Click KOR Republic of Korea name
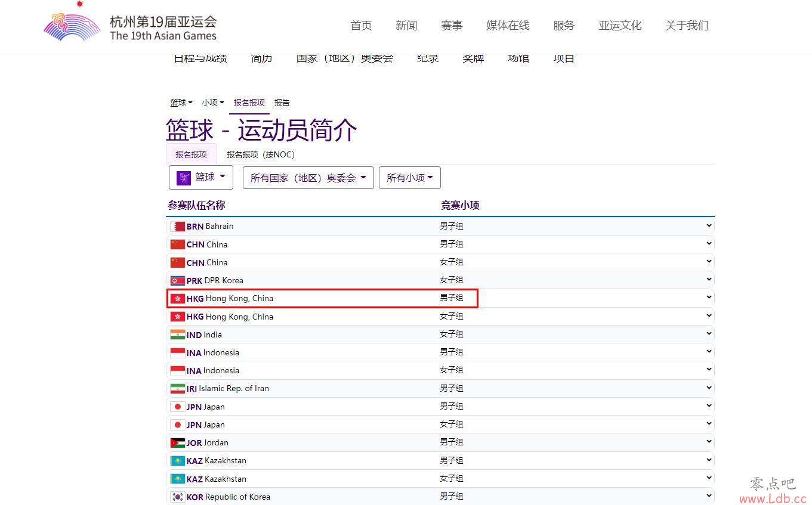The height and width of the screenshot is (505, 812). (229, 497)
